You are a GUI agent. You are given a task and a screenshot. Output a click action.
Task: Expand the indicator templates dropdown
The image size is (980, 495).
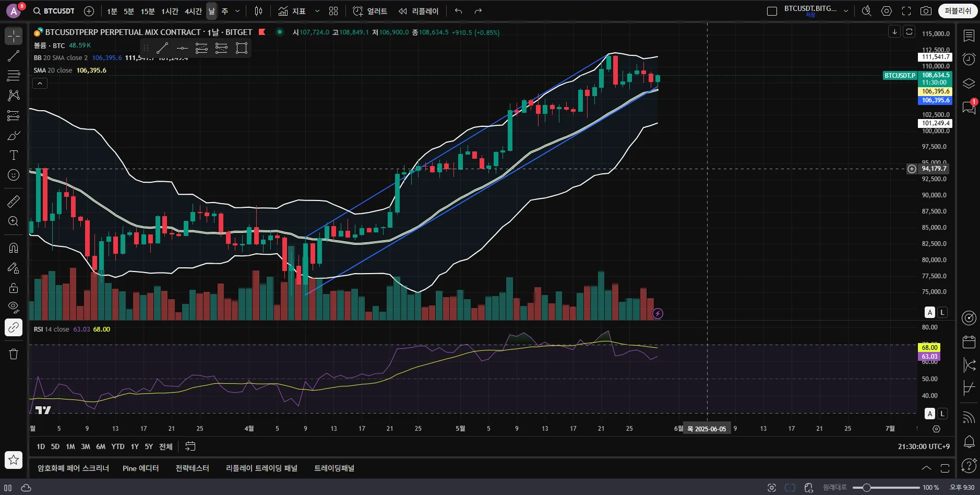click(317, 11)
